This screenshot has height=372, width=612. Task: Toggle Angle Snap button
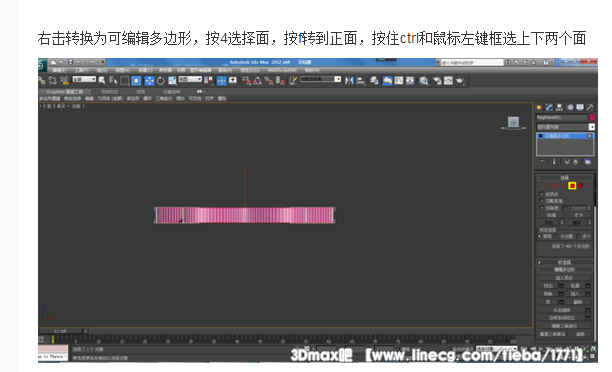[x=257, y=81]
